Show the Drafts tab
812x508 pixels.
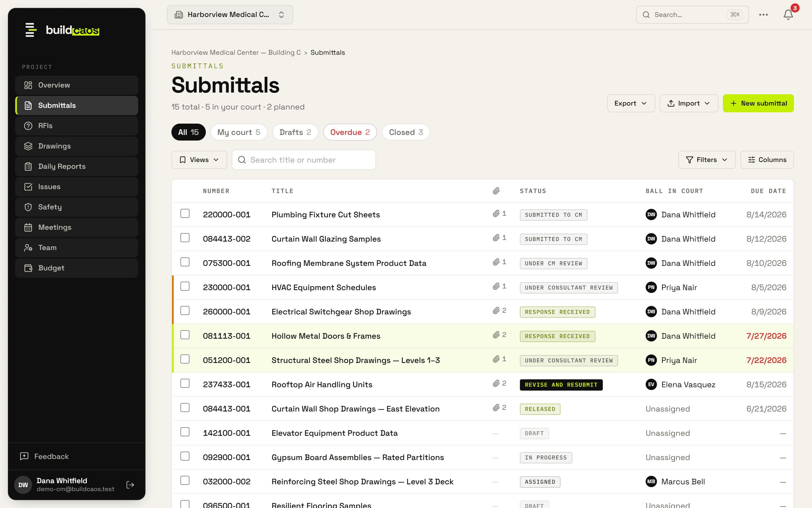(295, 132)
